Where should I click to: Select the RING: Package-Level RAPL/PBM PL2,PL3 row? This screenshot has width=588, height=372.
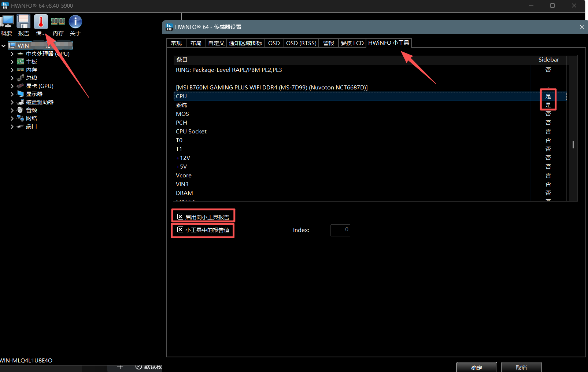(x=370, y=70)
